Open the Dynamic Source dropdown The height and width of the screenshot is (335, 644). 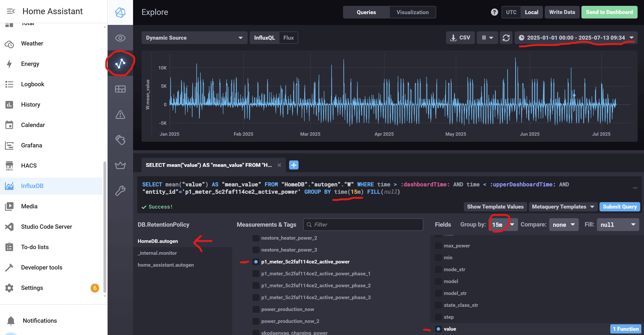194,38
